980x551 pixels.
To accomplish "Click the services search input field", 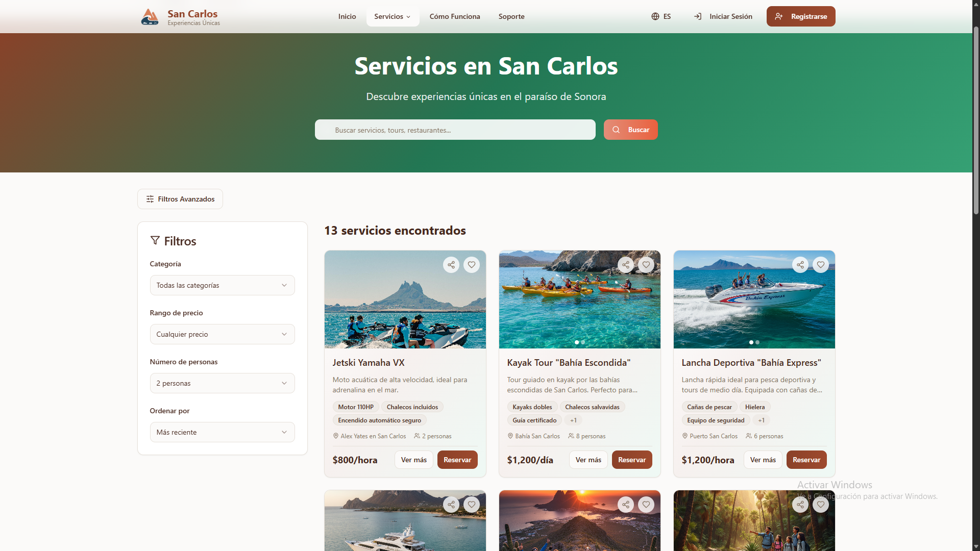I will (x=455, y=129).
